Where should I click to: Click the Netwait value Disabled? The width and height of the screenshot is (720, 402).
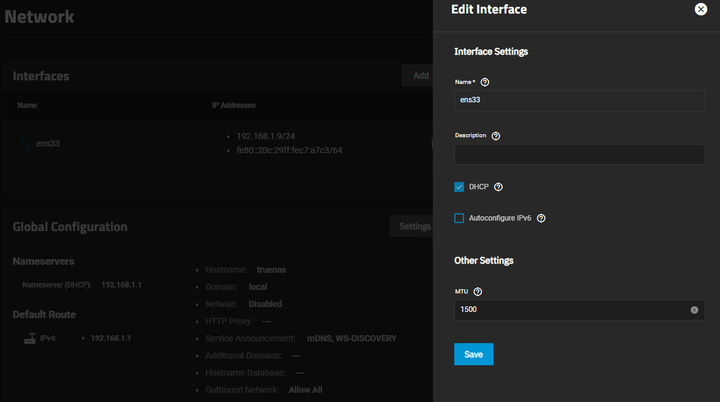[x=265, y=304]
